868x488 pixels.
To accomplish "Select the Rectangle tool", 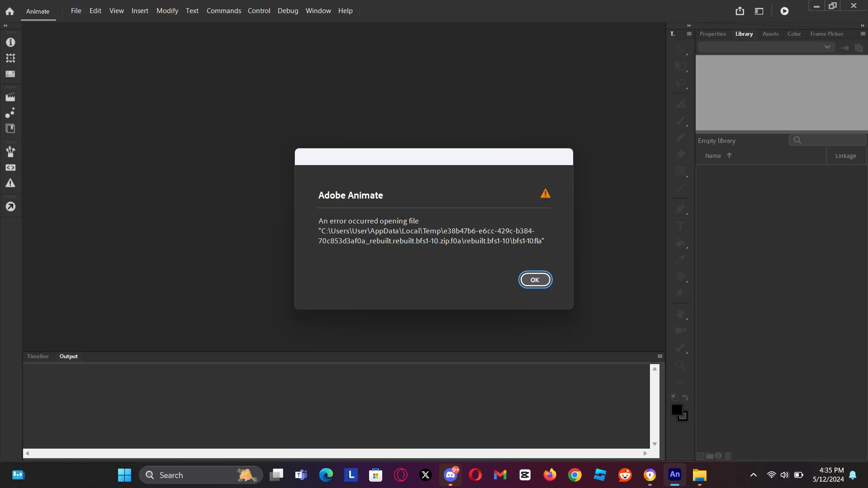I will click(680, 172).
